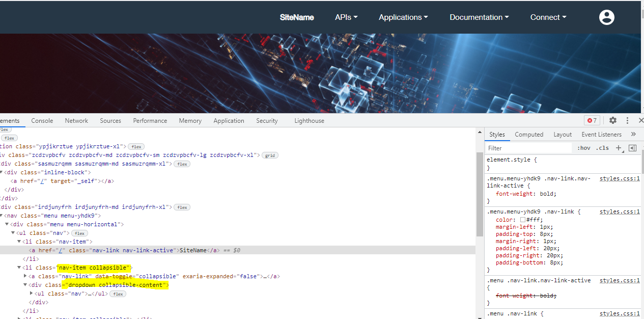Image resolution: width=644 pixels, height=319 pixels.
Task: Toggle the computed styles sidebar icon
Action: coord(633,148)
